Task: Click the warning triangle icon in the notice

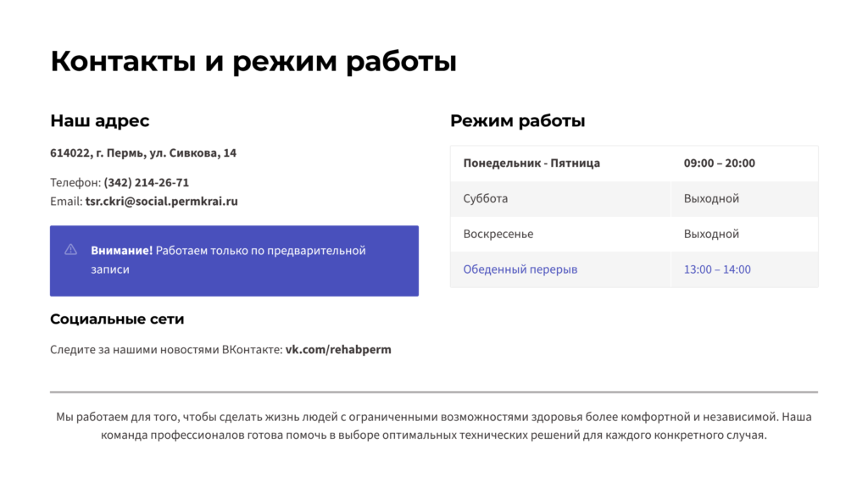Action: [71, 250]
